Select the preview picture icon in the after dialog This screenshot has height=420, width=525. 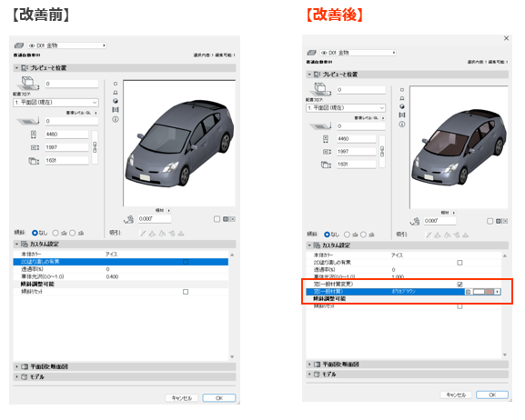(x=402, y=115)
